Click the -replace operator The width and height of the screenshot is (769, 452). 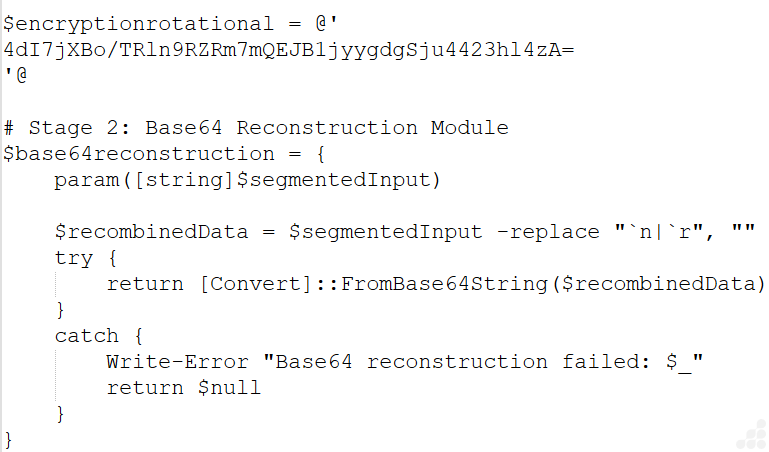(548, 232)
